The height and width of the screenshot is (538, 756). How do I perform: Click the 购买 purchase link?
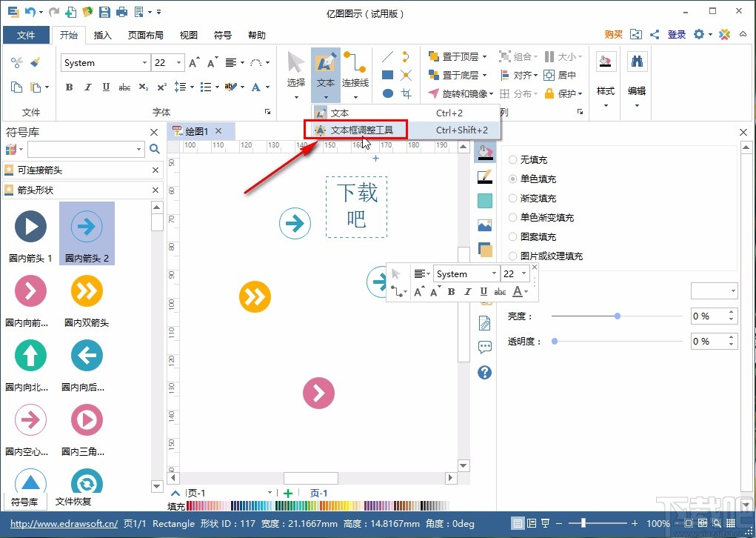tap(613, 34)
